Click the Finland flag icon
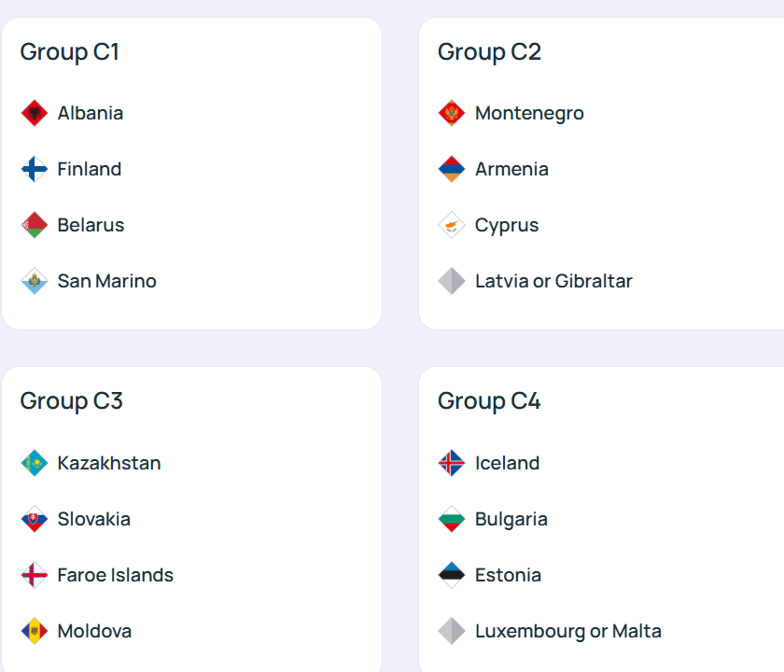 click(x=35, y=169)
